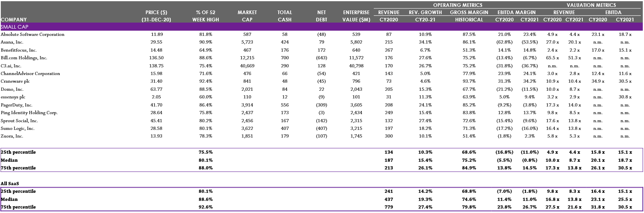The width and height of the screenshot is (644, 213).
Task: Click Bill.com net debt (643)
Action: (321, 58)
